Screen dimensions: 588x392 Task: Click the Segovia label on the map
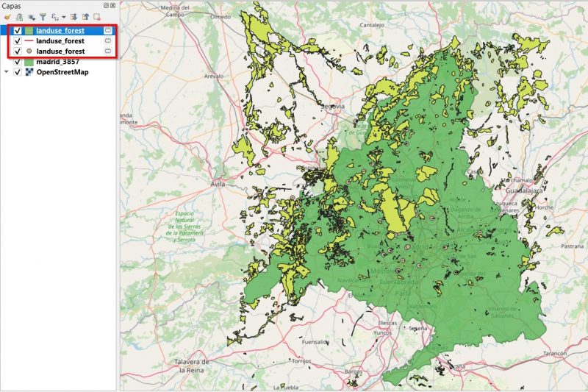click(x=333, y=107)
